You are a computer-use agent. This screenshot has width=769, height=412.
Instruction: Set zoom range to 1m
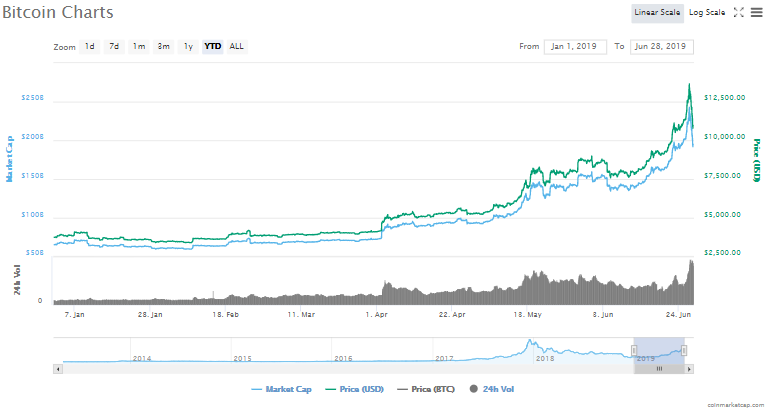coord(139,46)
